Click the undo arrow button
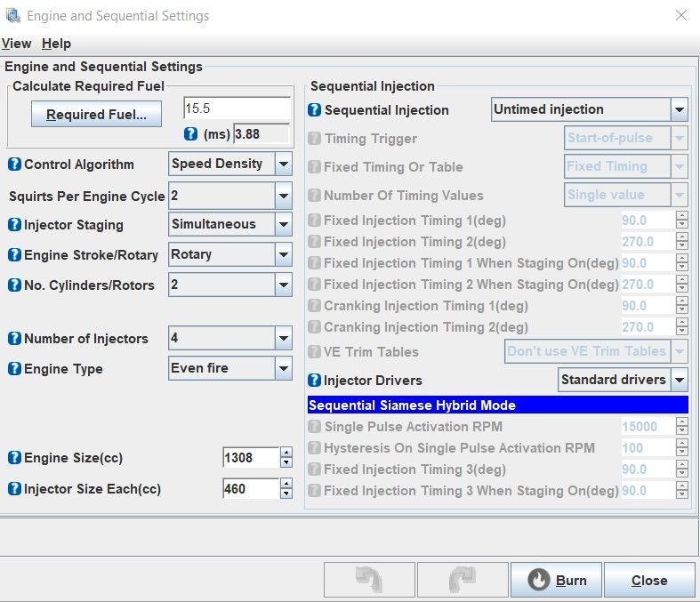The image size is (700, 602). pyautogui.click(x=369, y=580)
